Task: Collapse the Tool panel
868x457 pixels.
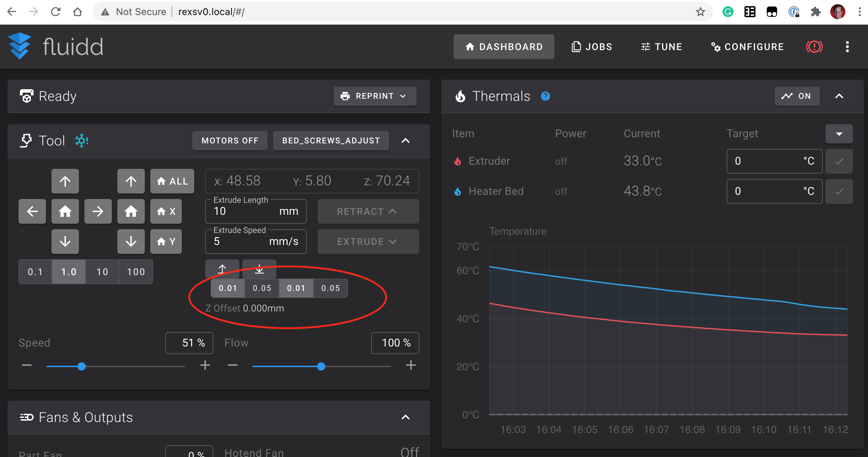Action: click(406, 141)
